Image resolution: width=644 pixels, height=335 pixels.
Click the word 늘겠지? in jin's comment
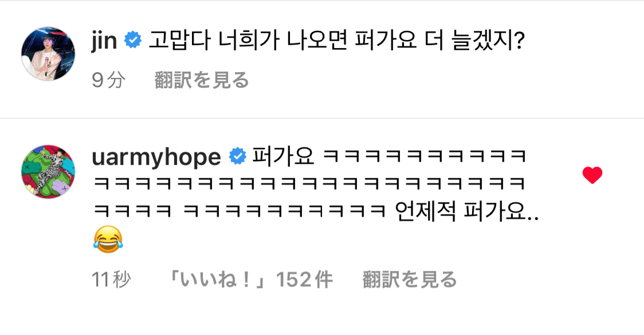(488, 40)
